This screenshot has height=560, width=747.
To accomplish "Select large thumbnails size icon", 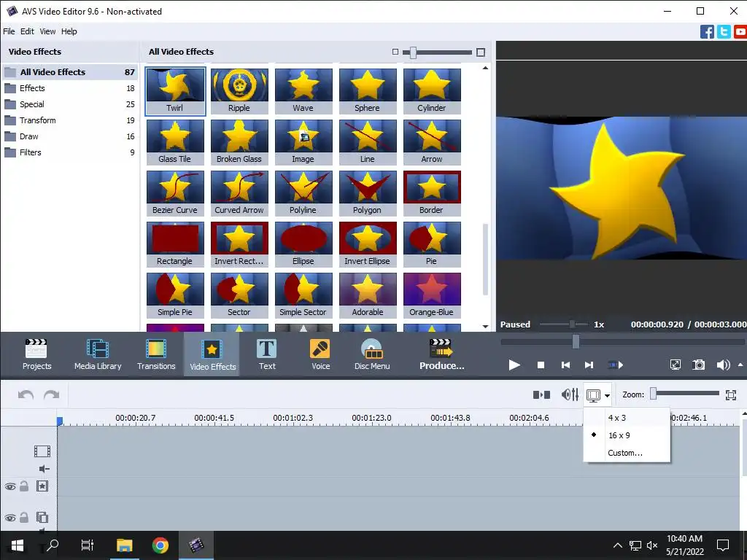I will click(x=481, y=52).
